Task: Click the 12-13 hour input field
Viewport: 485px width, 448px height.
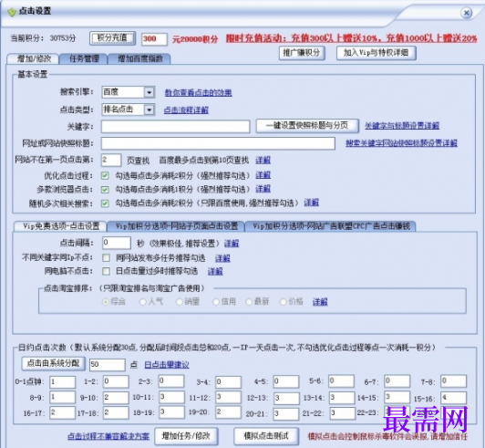Action: click(x=286, y=398)
